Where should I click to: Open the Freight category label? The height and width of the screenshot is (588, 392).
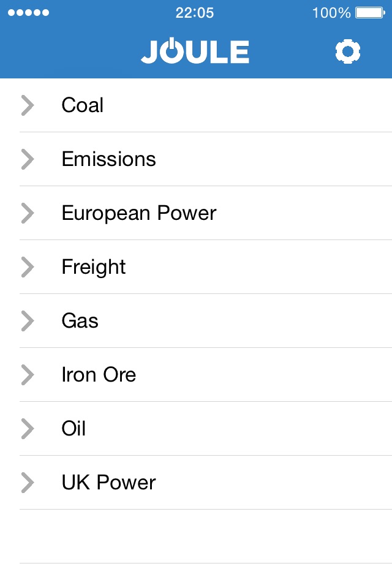94,267
